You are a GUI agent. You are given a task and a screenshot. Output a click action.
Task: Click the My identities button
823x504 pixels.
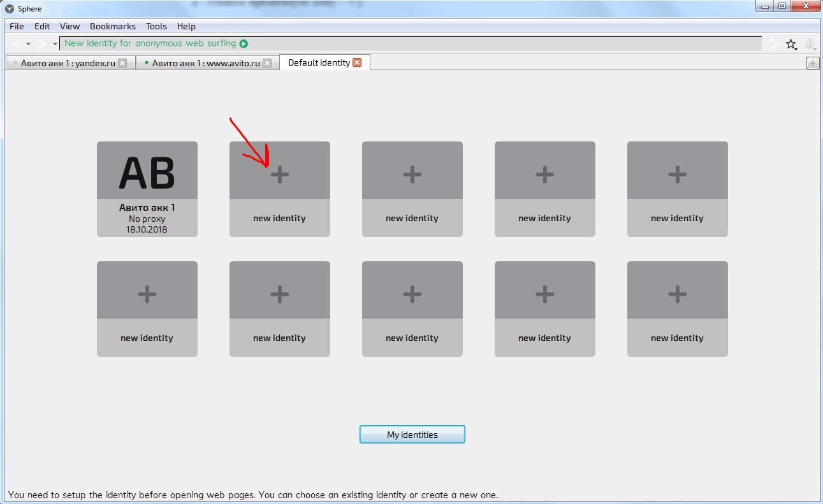(412, 435)
